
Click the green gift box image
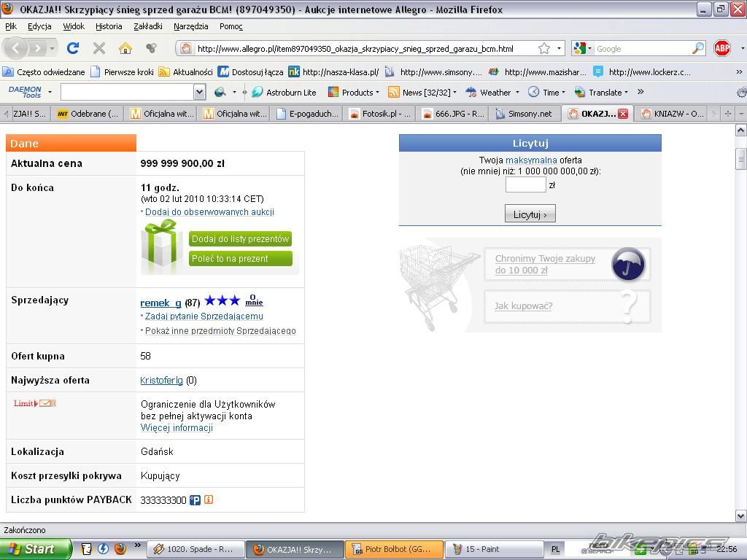(162, 246)
